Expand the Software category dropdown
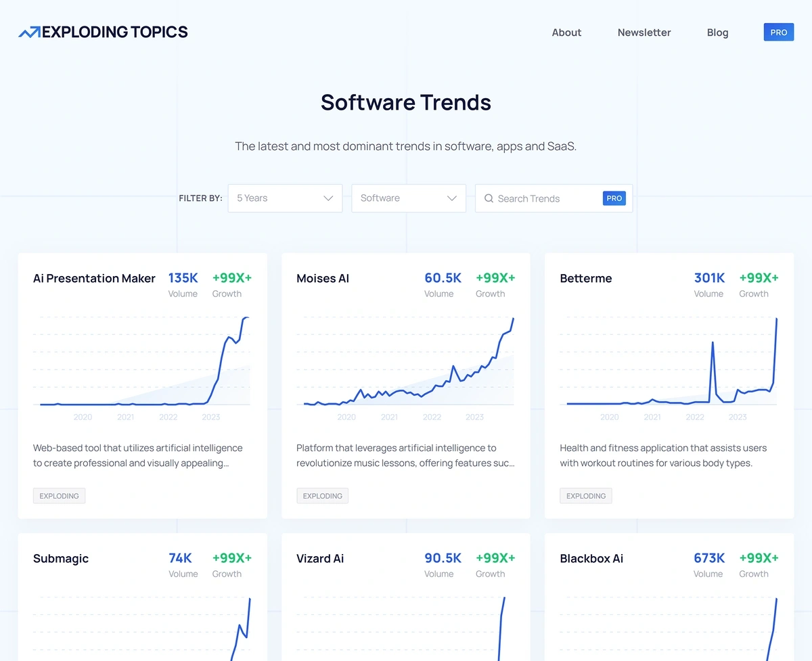The width and height of the screenshot is (812, 661). tap(408, 198)
